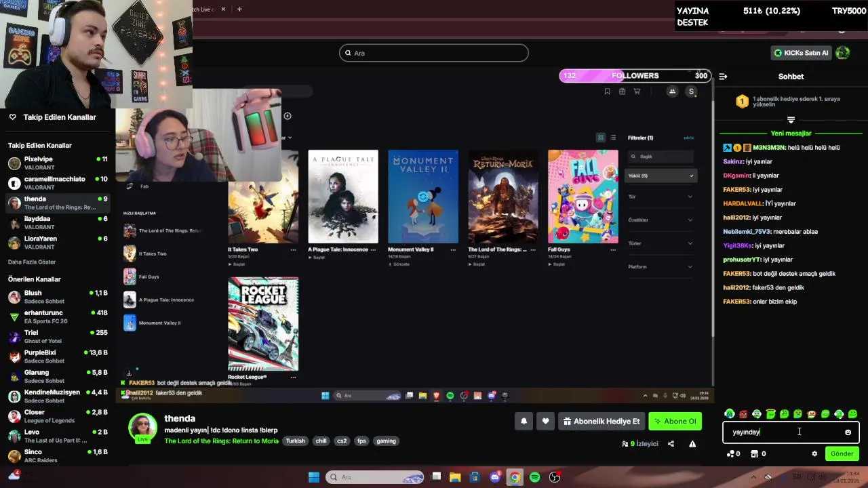Click the friends icon in streamed launcher
Image resolution: width=868 pixels, height=488 pixels.
click(672, 91)
